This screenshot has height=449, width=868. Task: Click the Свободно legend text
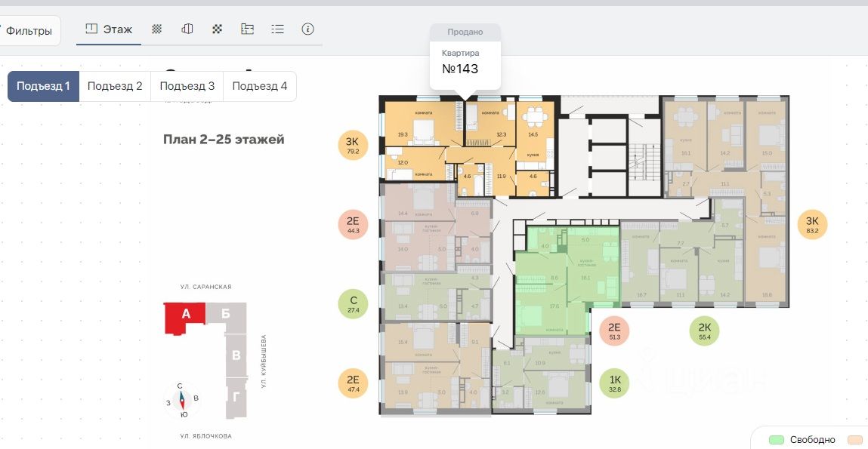tap(813, 440)
